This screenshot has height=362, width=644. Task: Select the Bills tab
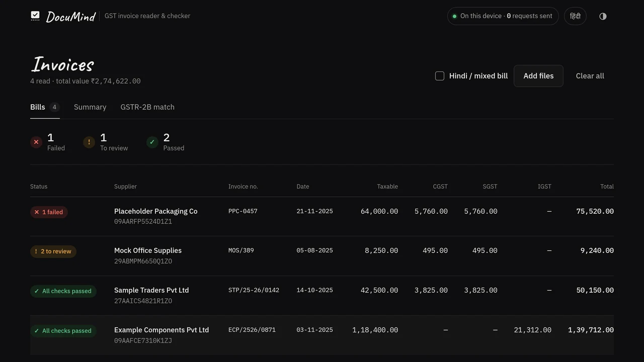pyautogui.click(x=45, y=107)
